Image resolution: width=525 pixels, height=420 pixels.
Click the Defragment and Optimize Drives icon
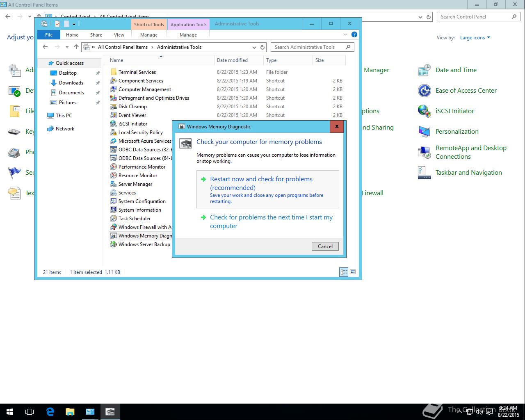114,98
